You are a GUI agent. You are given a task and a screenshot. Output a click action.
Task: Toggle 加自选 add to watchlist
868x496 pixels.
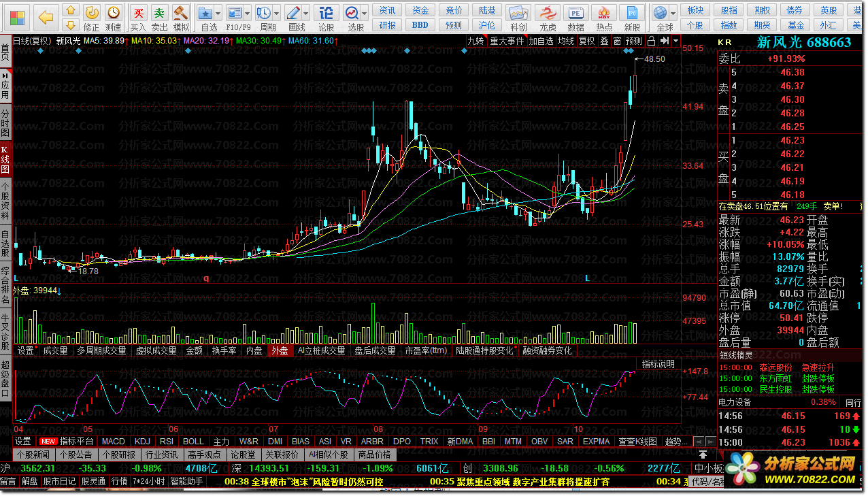(x=541, y=41)
